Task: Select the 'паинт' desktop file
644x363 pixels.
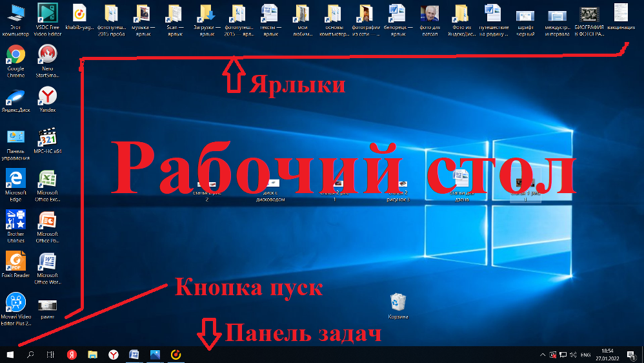Action: [x=47, y=309]
